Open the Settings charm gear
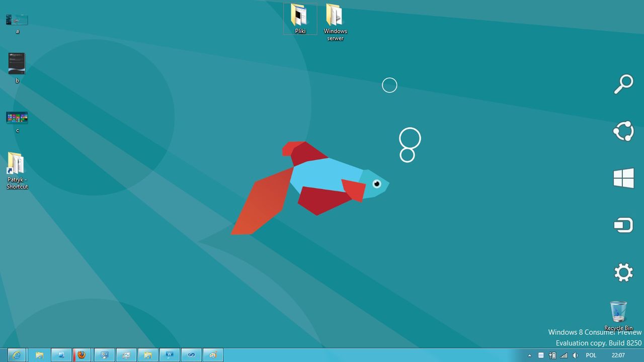 click(x=623, y=273)
